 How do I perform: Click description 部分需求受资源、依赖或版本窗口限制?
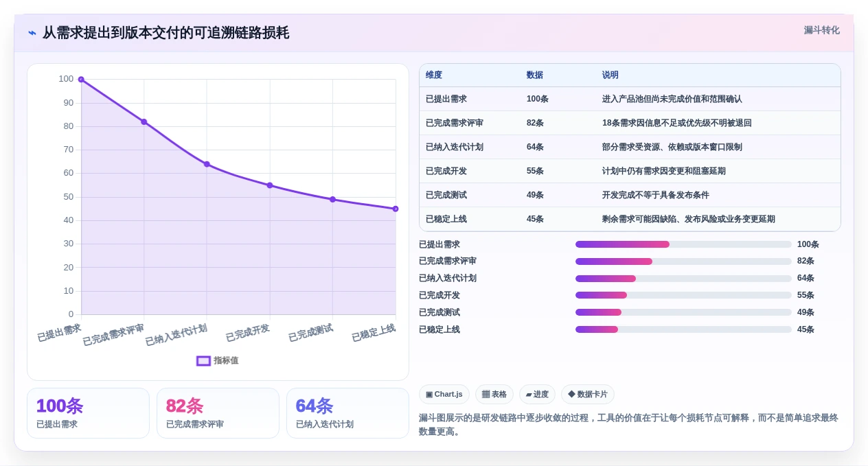coord(672,147)
